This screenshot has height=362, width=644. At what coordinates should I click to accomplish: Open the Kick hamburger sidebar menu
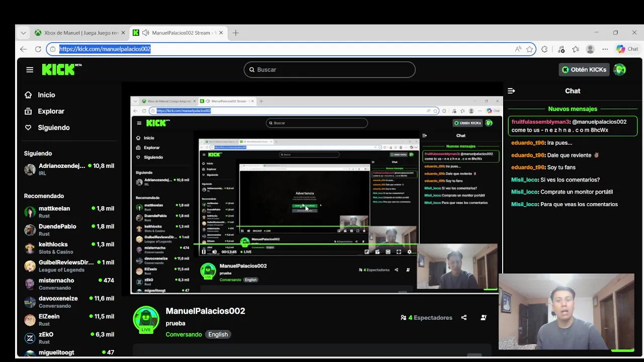(x=30, y=70)
